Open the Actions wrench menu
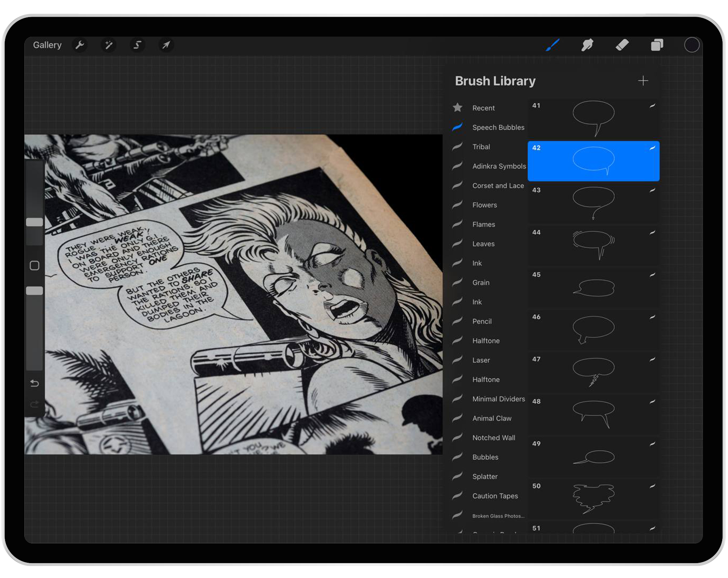The height and width of the screenshot is (578, 728). point(80,45)
